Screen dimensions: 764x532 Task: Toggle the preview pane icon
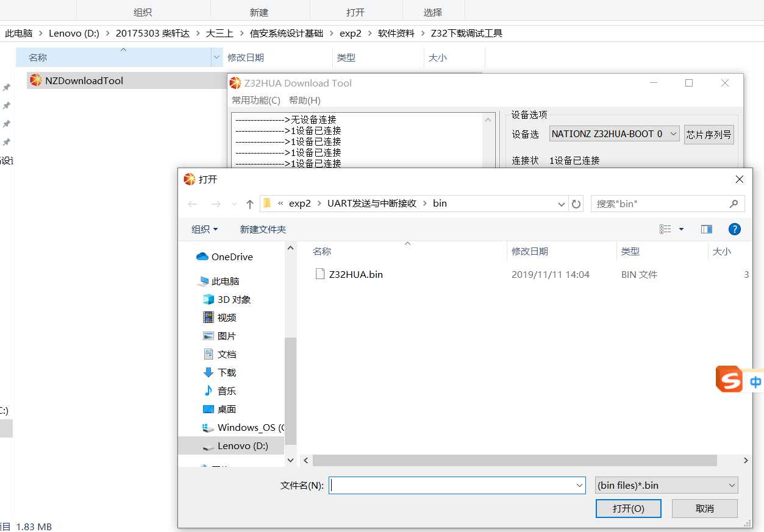707,229
